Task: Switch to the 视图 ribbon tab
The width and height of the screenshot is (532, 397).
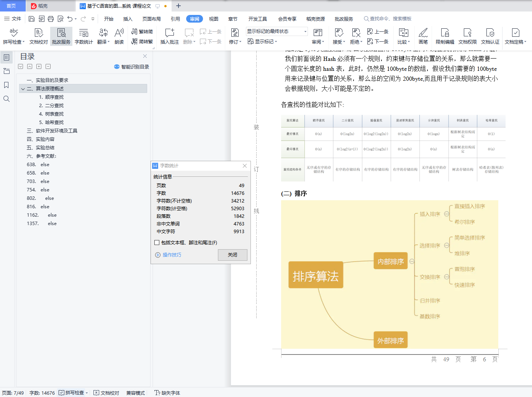Action: click(x=214, y=19)
